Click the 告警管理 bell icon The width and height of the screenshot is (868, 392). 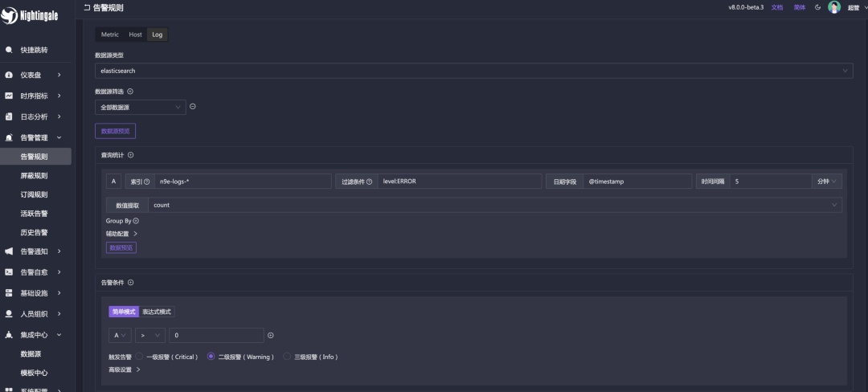click(x=9, y=137)
